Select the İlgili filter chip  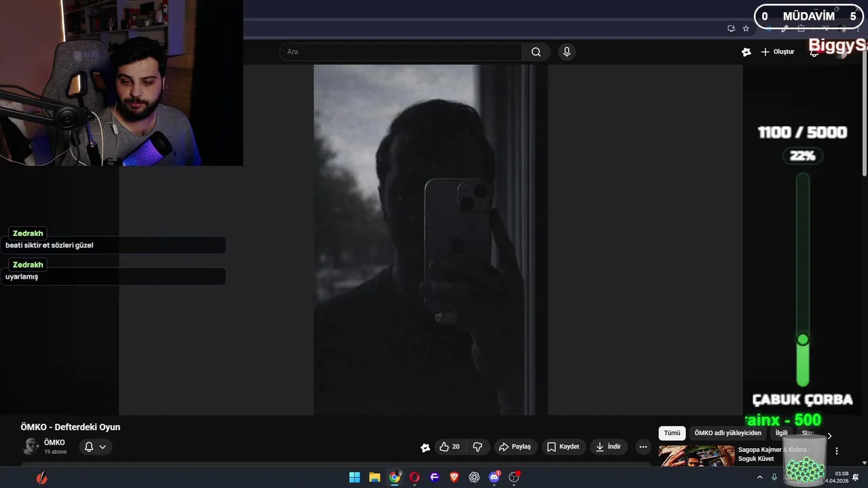point(782,433)
